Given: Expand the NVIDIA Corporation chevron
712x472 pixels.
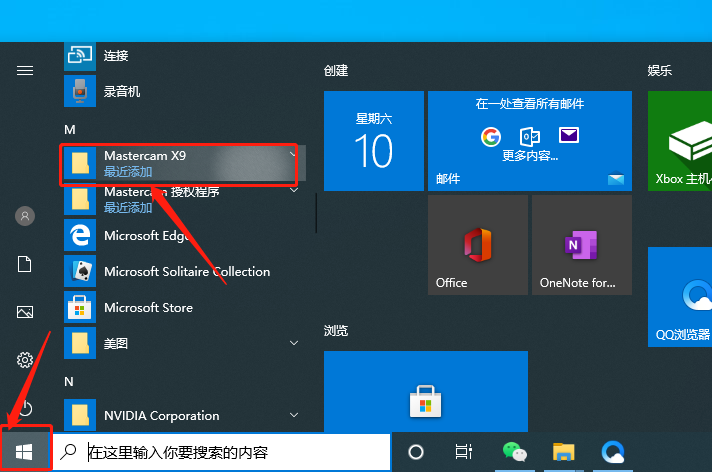Looking at the screenshot, I should click(x=294, y=415).
